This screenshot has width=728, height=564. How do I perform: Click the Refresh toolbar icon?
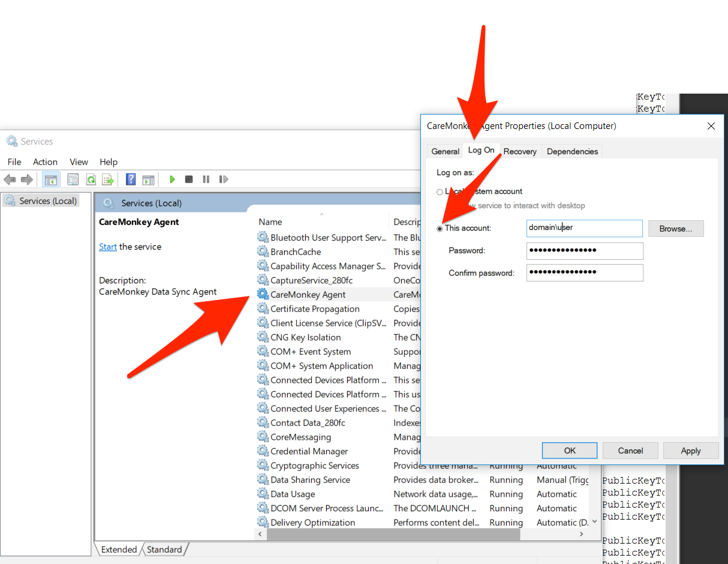[x=91, y=179]
